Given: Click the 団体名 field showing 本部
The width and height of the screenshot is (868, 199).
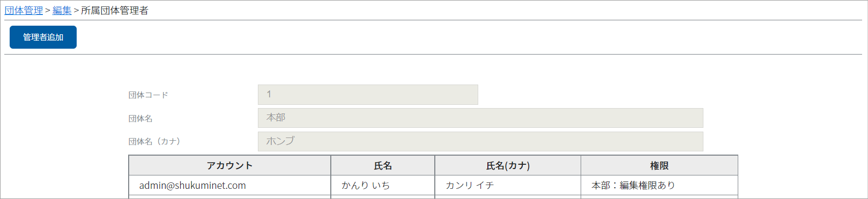Looking at the screenshot, I should [480, 118].
